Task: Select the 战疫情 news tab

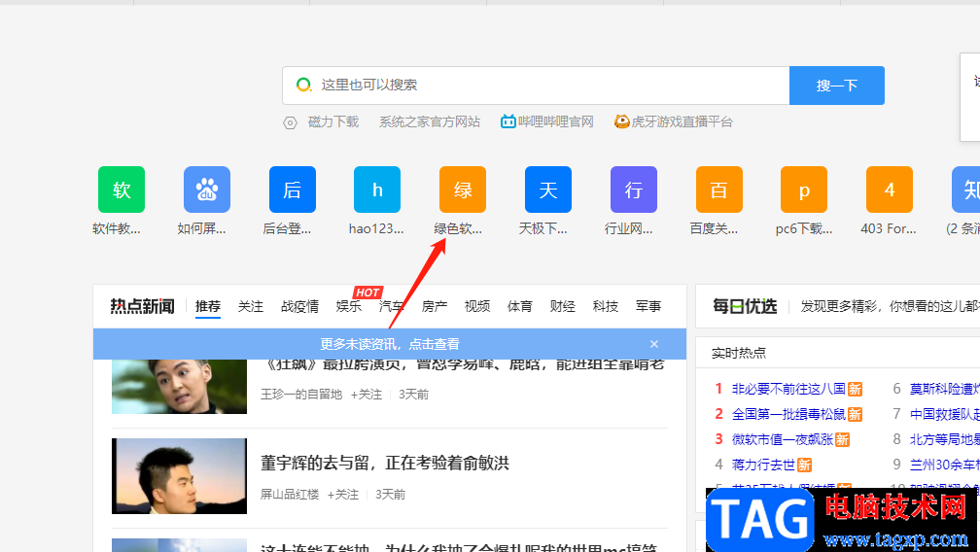Action: 299,306
